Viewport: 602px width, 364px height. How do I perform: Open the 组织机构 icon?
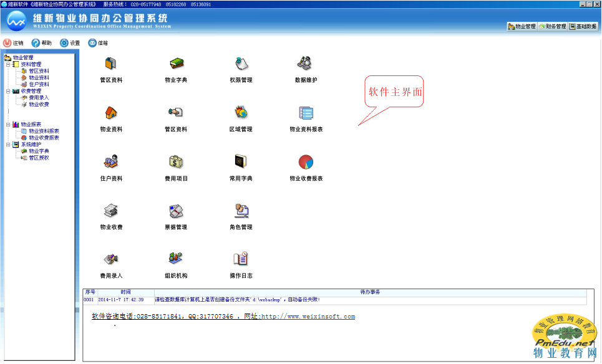click(x=176, y=259)
